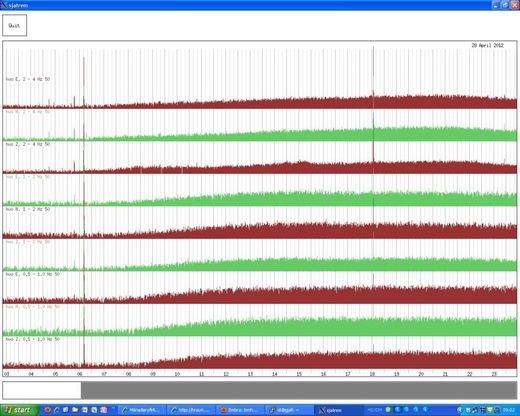Screen dimensions: 520x416
Task: Click the blue shield icon in tray
Action: point(497,410)
